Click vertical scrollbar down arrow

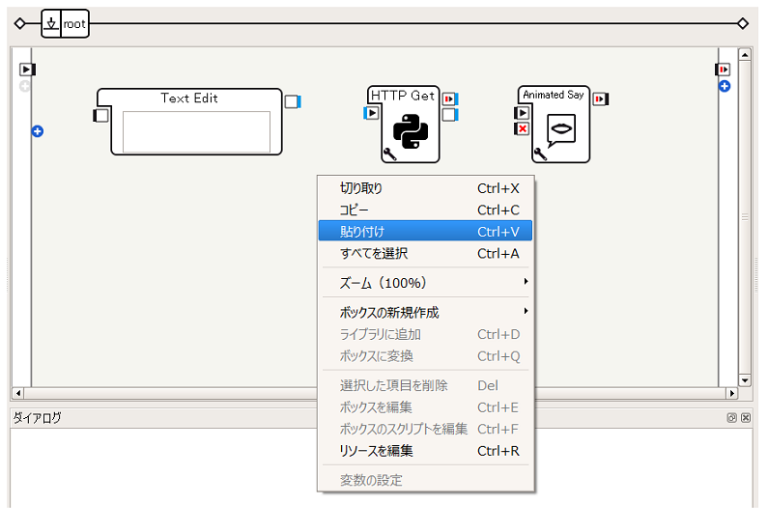(745, 380)
